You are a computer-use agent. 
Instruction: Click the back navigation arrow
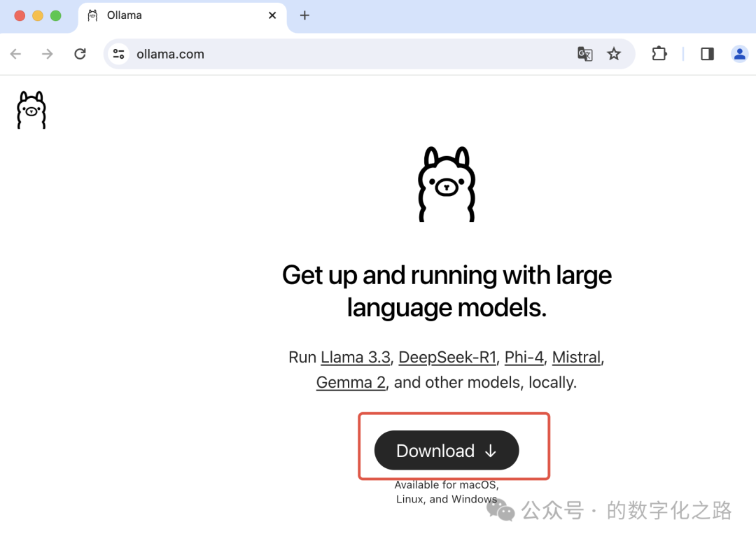click(x=15, y=54)
